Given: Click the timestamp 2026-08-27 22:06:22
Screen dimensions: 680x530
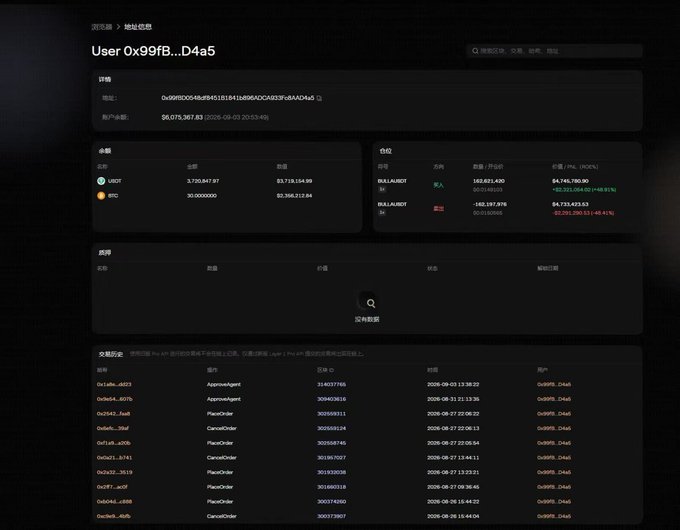Looking at the screenshot, I should 453,414.
